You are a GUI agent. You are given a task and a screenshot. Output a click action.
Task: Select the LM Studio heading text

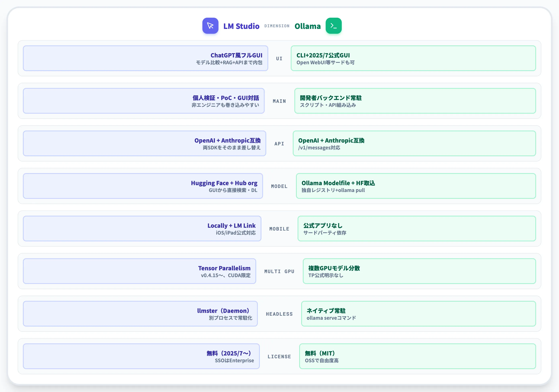point(241,26)
